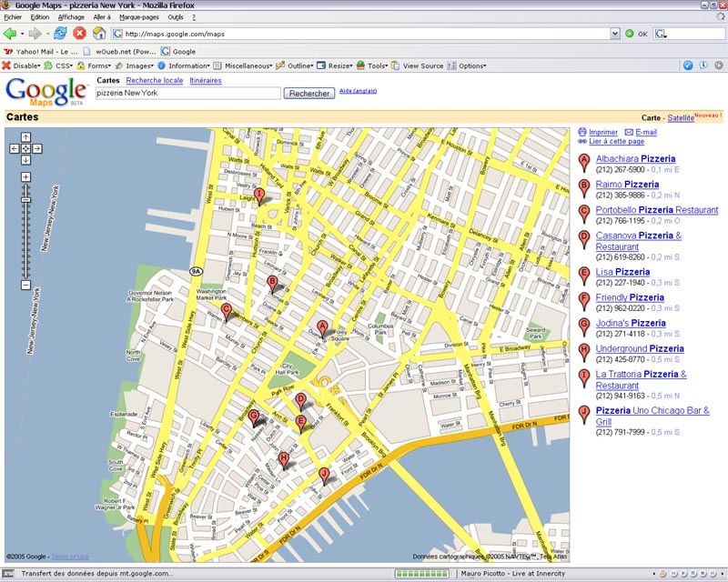Viewport: 728px width, 582px height.
Task: Switch to Satellite view link
Action: click(x=681, y=118)
